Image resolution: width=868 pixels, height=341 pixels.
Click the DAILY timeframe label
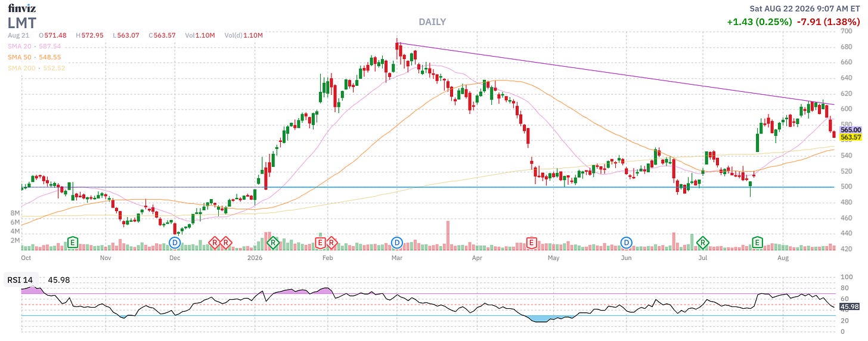[x=432, y=22]
